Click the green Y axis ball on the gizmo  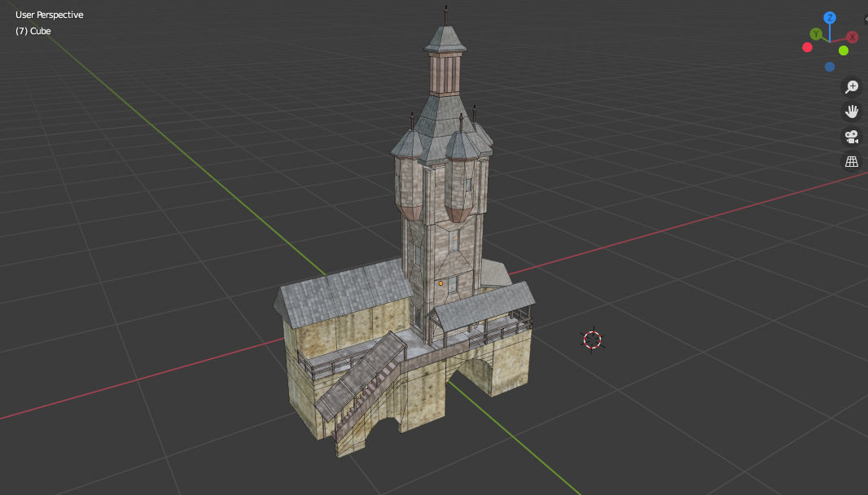tap(816, 33)
